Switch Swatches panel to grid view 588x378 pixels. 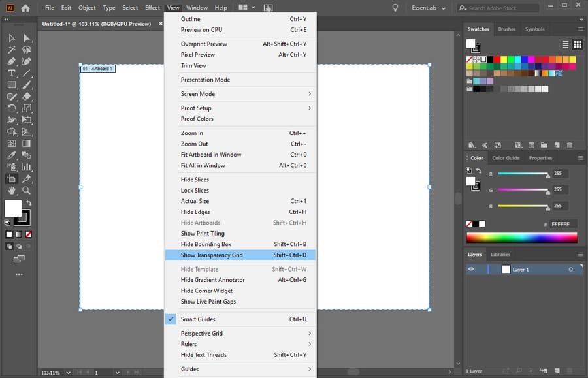[578, 44]
